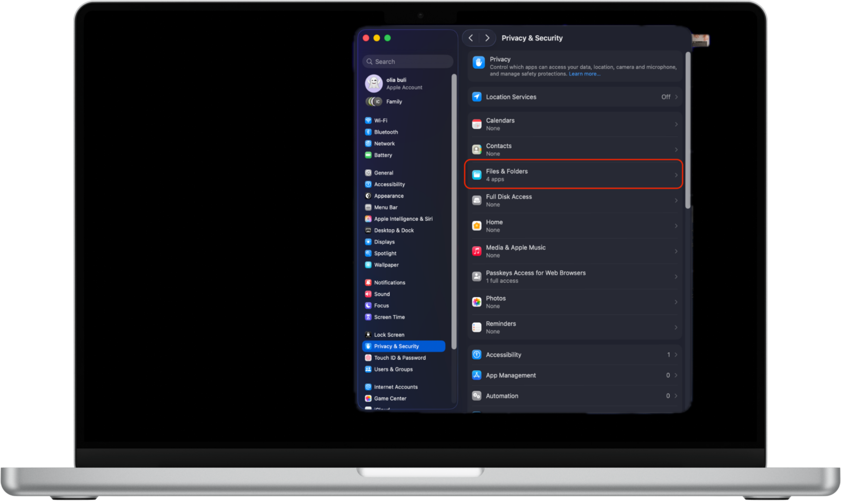
Task: Click the Bluetooth icon in the sidebar
Action: tap(368, 132)
